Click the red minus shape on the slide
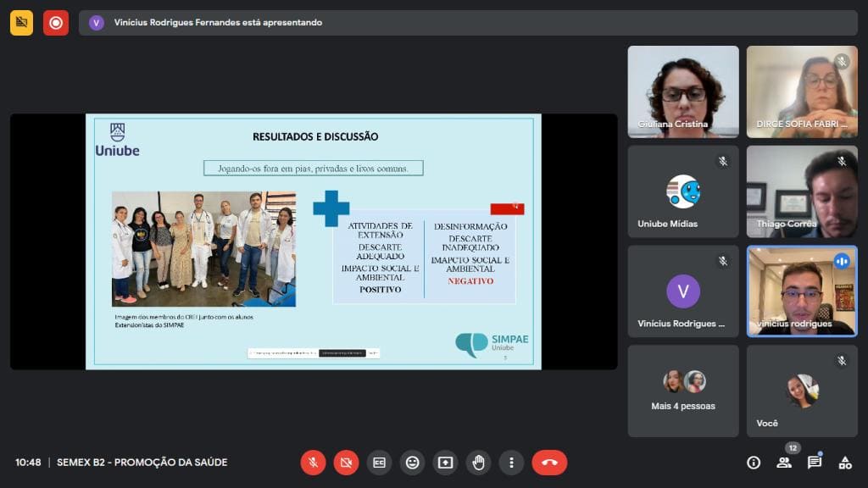 507,208
